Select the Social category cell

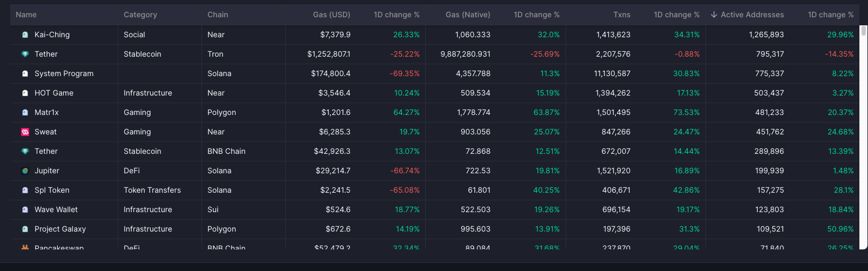pyautogui.click(x=134, y=35)
